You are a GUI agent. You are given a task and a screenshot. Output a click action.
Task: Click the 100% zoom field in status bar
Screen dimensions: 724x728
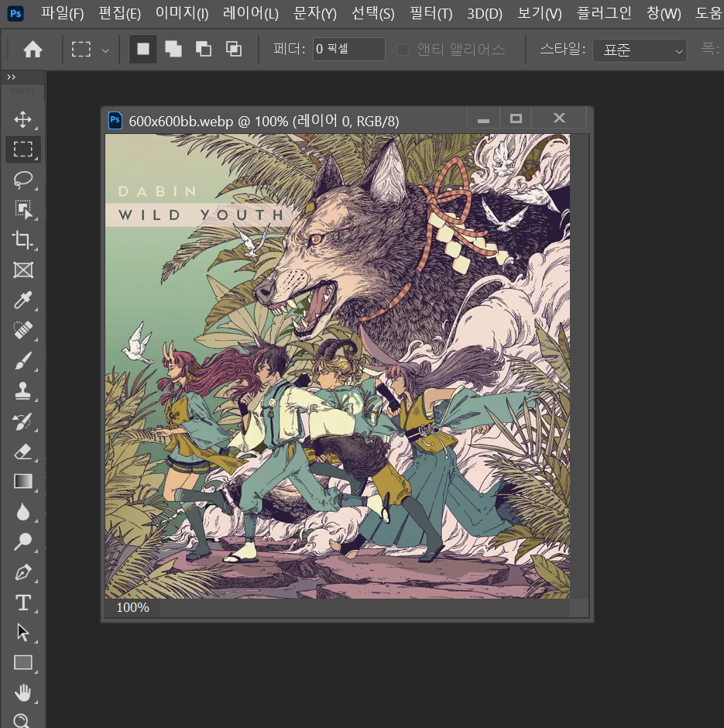pyautogui.click(x=132, y=607)
